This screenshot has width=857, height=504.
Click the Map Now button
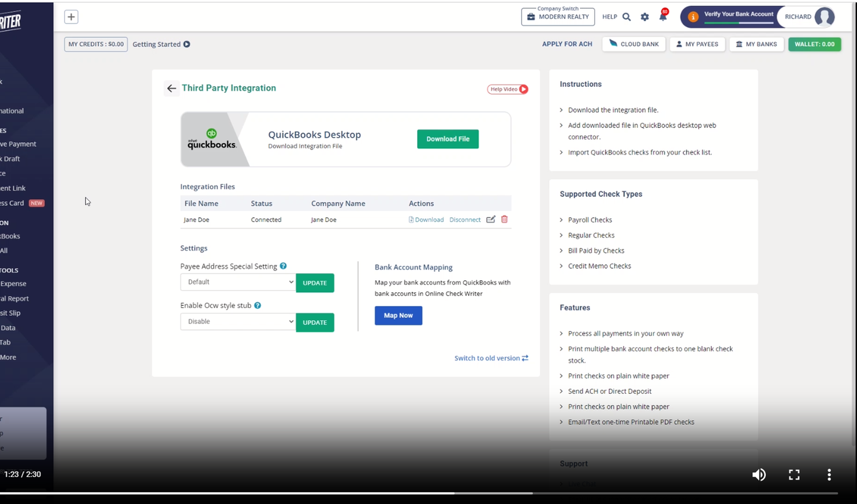(x=398, y=316)
